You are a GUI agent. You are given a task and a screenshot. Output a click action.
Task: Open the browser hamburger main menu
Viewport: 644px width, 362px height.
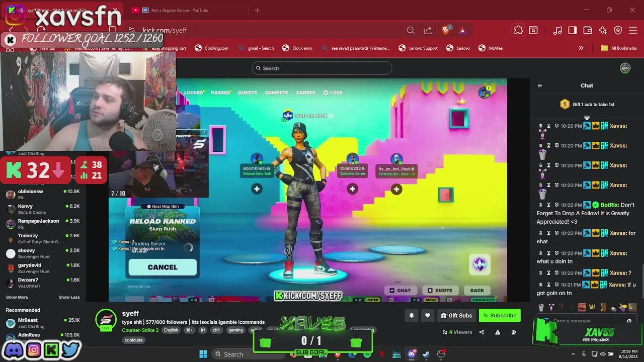(633, 31)
